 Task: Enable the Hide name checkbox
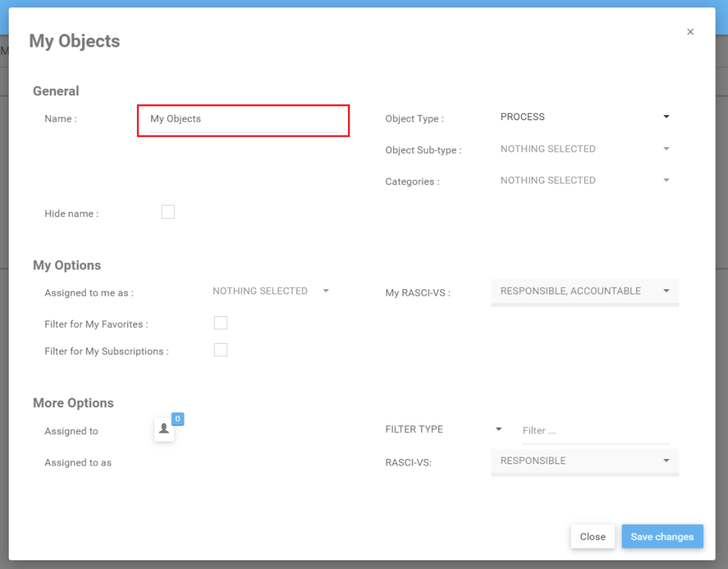click(x=168, y=213)
